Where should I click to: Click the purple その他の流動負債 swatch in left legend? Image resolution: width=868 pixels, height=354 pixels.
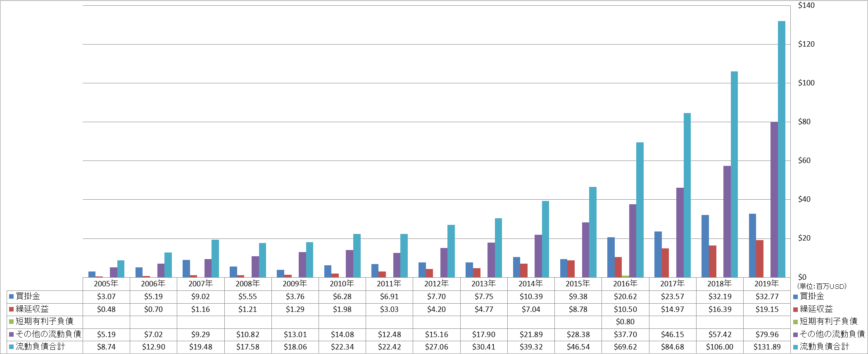click(12, 334)
